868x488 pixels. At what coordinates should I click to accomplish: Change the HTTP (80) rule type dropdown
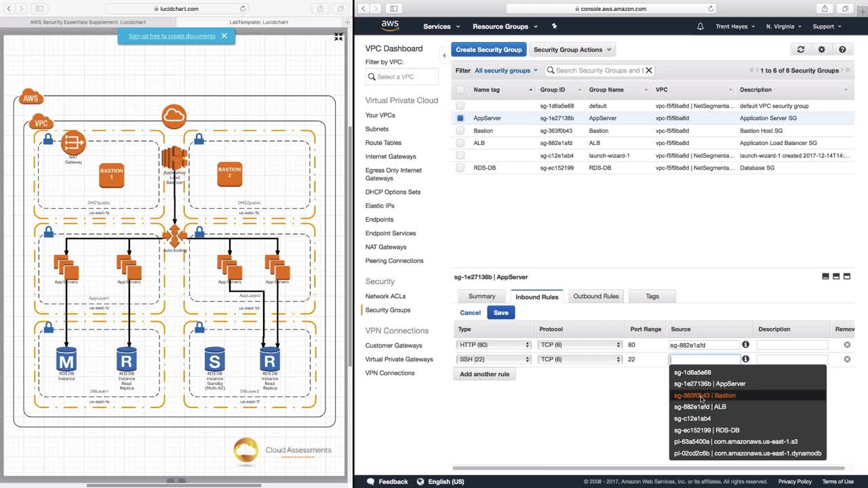[494, 345]
